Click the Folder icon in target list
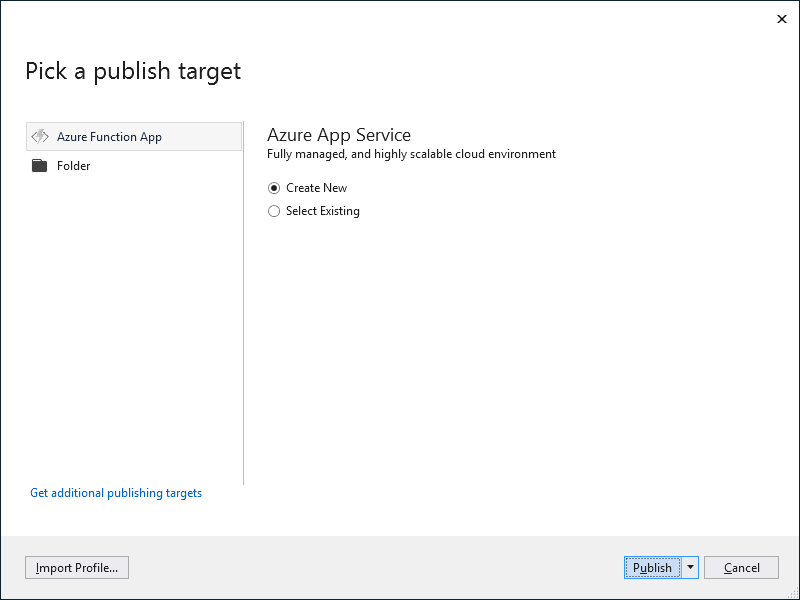The height and width of the screenshot is (600, 800). tap(39, 166)
